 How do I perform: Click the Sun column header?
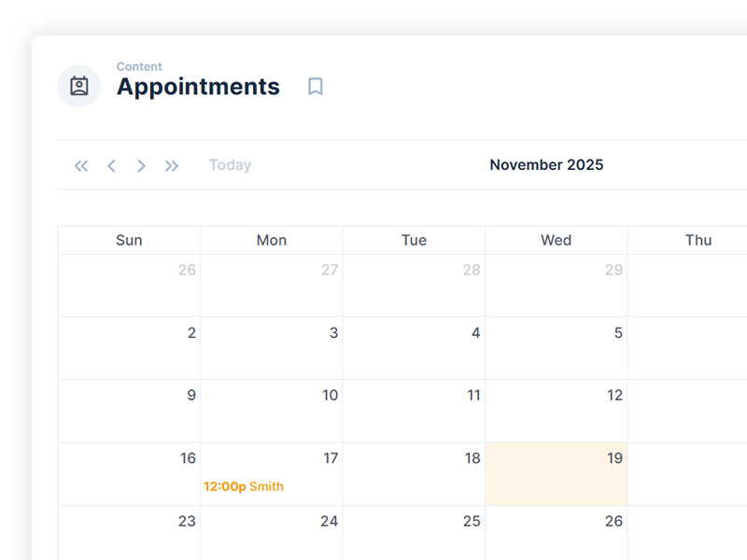pyautogui.click(x=129, y=240)
